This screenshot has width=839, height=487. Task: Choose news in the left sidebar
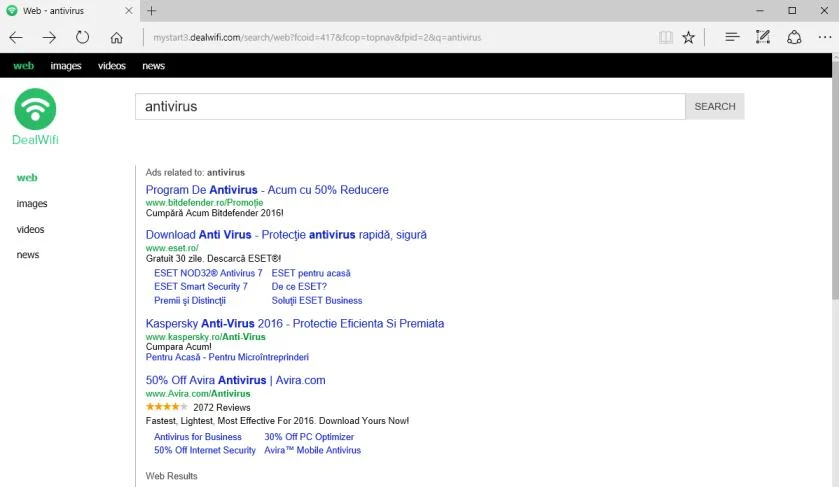tap(28, 255)
